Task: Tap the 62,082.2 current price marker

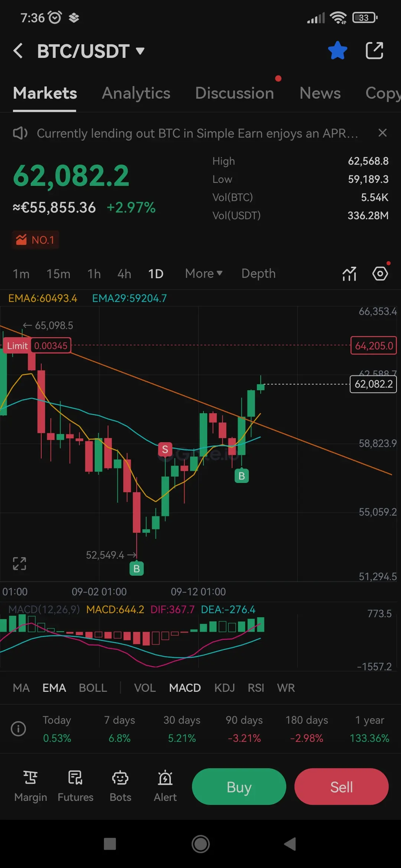Action: 374,384
